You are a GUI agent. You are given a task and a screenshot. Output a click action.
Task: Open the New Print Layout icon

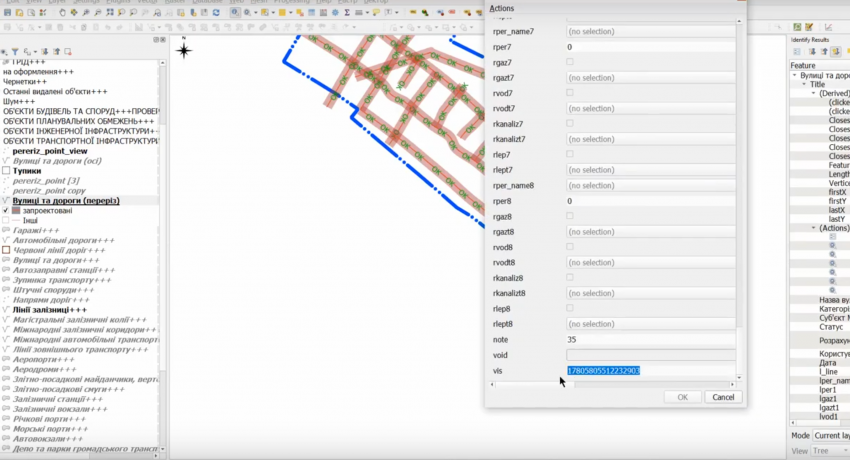(x=20, y=12)
